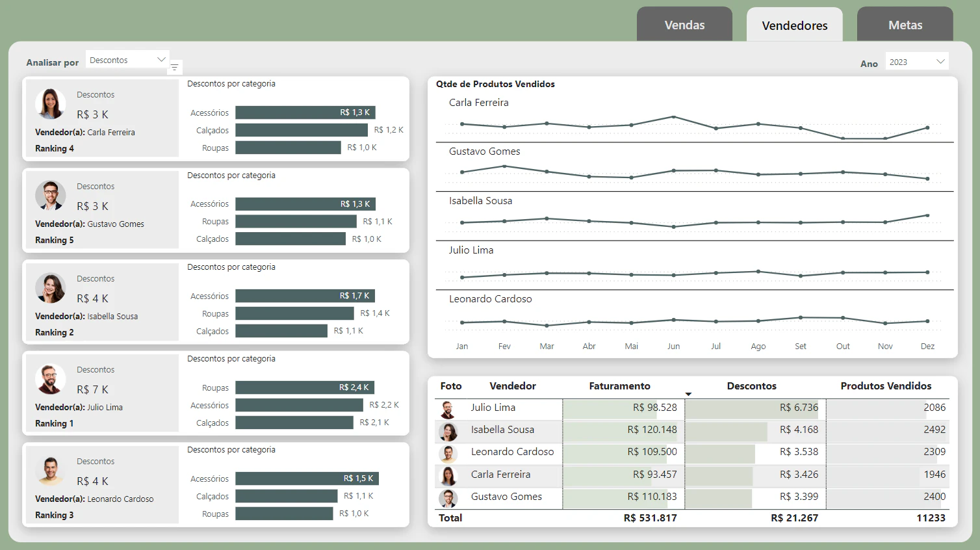This screenshot has width=980, height=550.
Task: Click the Vendedor column header
Action: tap(513, 386)
